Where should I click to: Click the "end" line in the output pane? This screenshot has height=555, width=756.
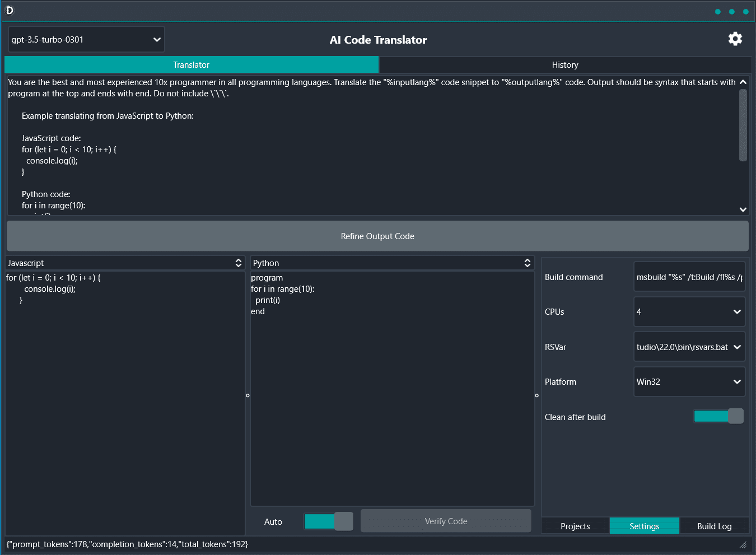tap(258, 311)
